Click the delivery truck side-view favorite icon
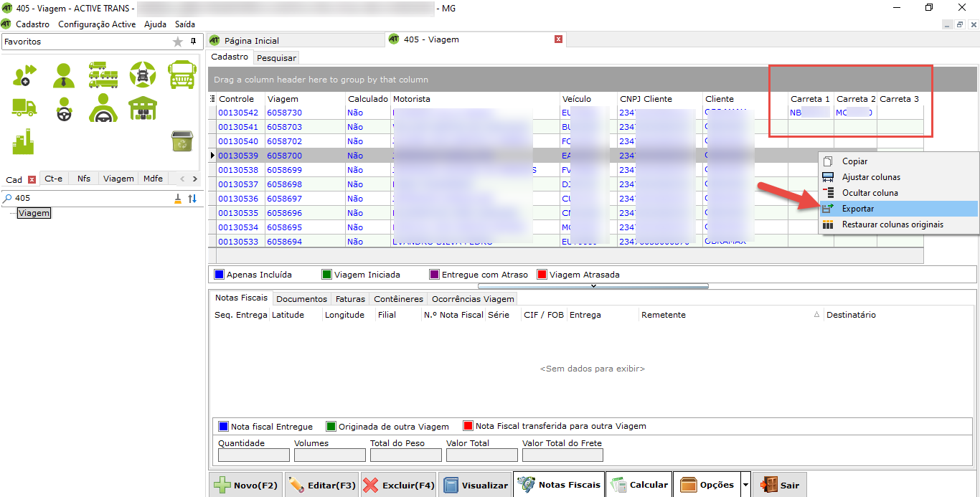The height and width of the screenshot is (497, 980). 24,108
